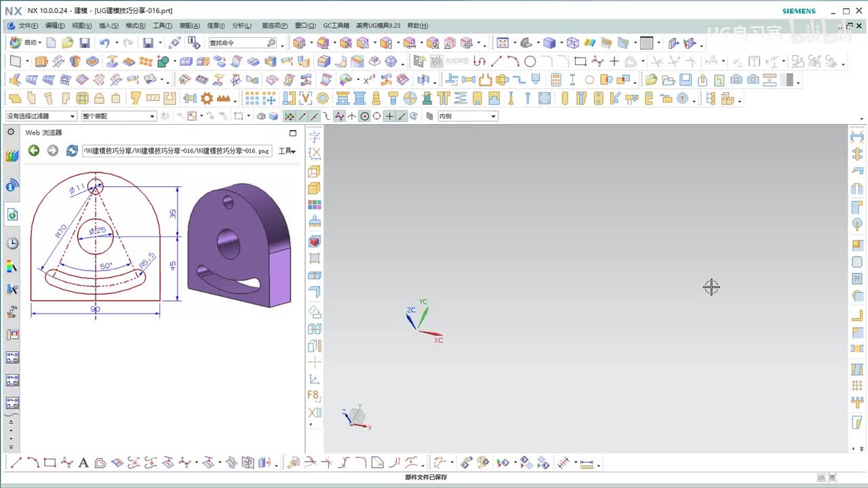The width and height of the screenshot is (868, 488).
Task: Undo the last action
Action: click(x=104, y=43)
